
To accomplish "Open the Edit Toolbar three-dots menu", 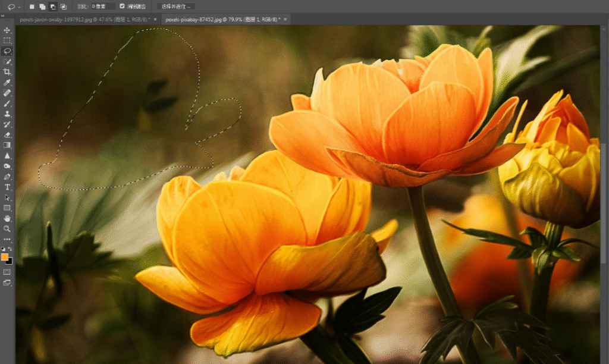I will (7, 239).
